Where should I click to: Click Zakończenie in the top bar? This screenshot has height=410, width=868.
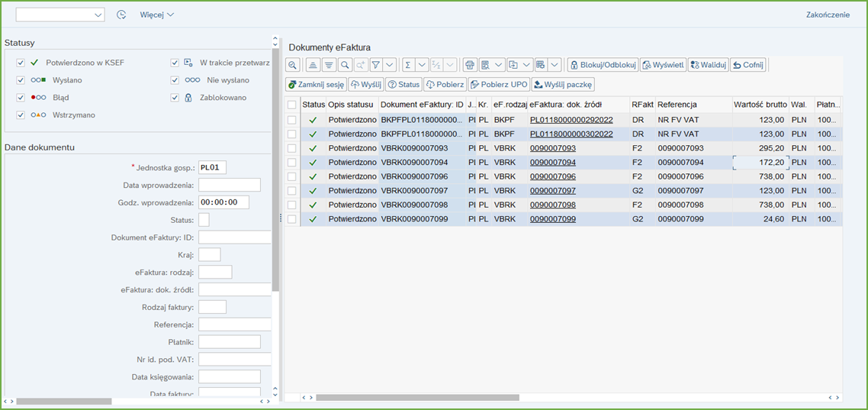click(x=828, y=15)
